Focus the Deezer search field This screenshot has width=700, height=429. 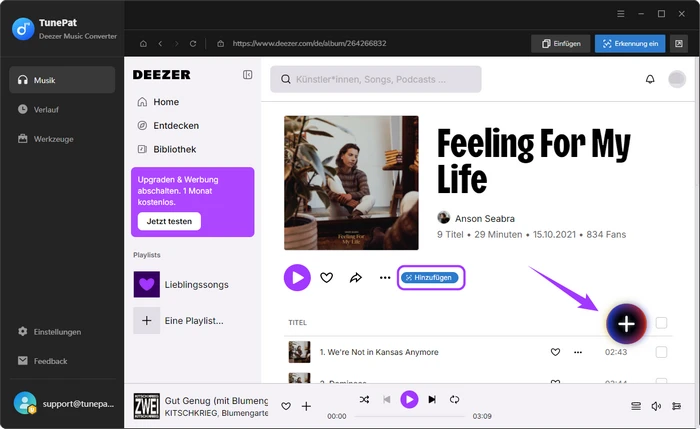(376, 79)
